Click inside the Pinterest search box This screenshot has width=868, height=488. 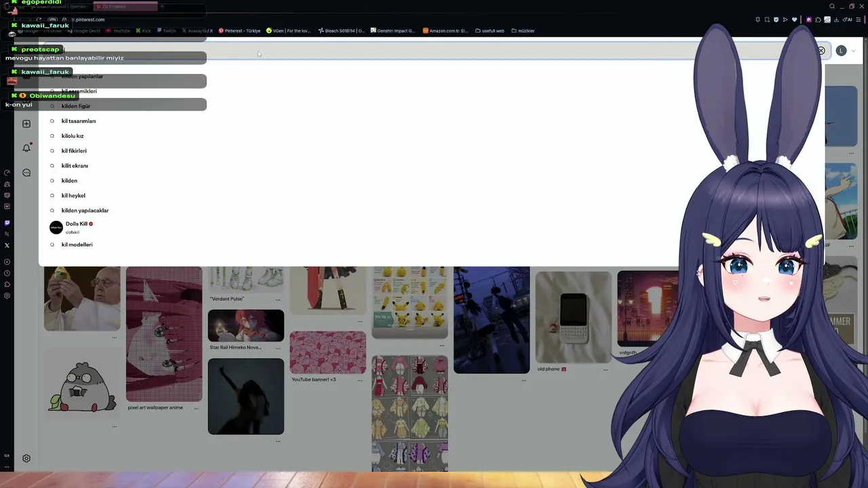click(434, 51)
